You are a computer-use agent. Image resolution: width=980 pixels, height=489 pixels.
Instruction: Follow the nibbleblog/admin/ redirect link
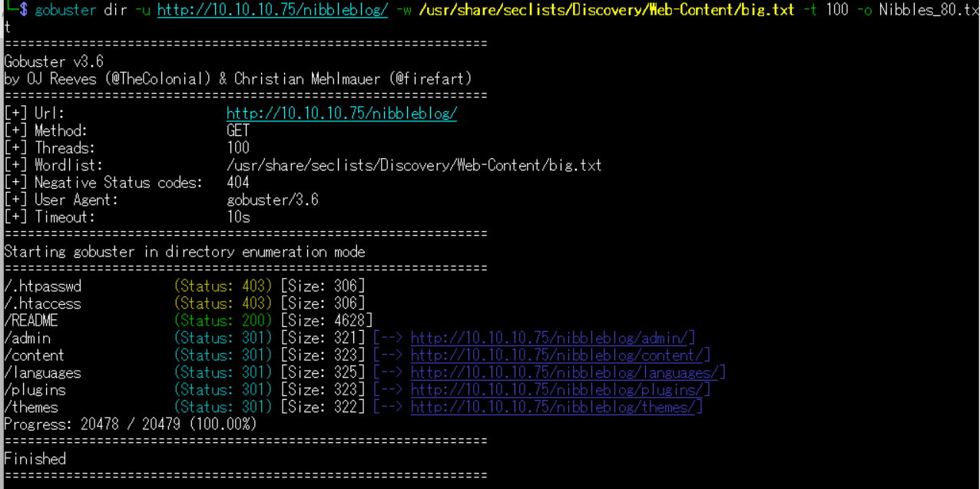(552, 338)
